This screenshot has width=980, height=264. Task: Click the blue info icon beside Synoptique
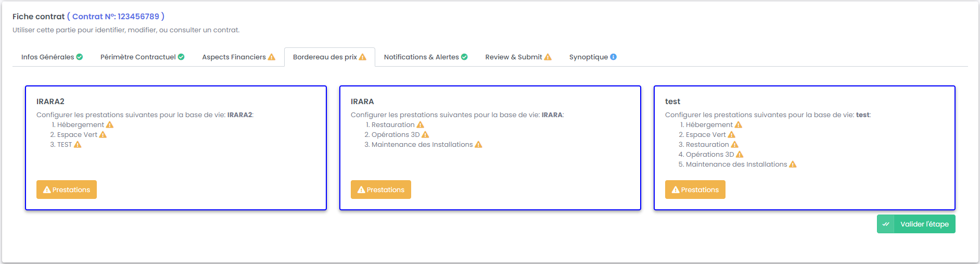(614, 57)
